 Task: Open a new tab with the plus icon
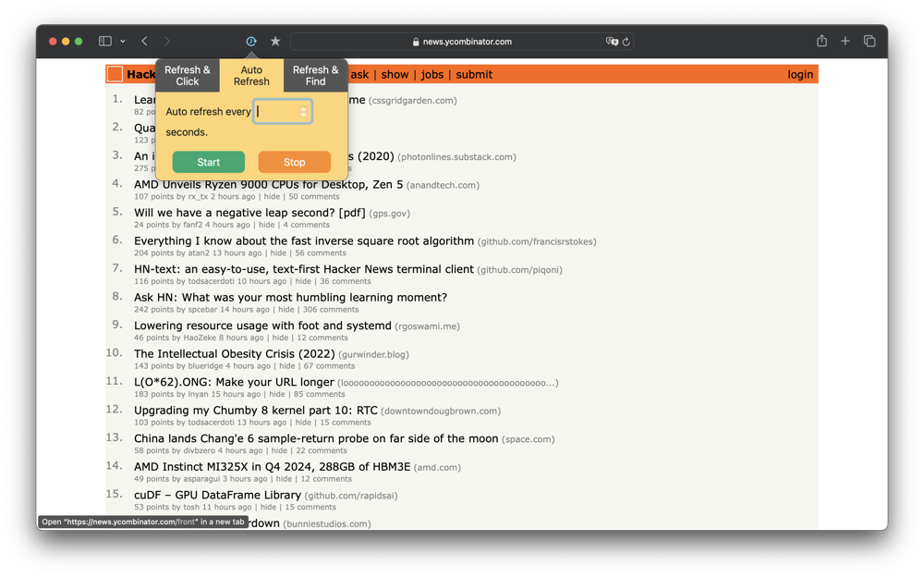[845, 42]
